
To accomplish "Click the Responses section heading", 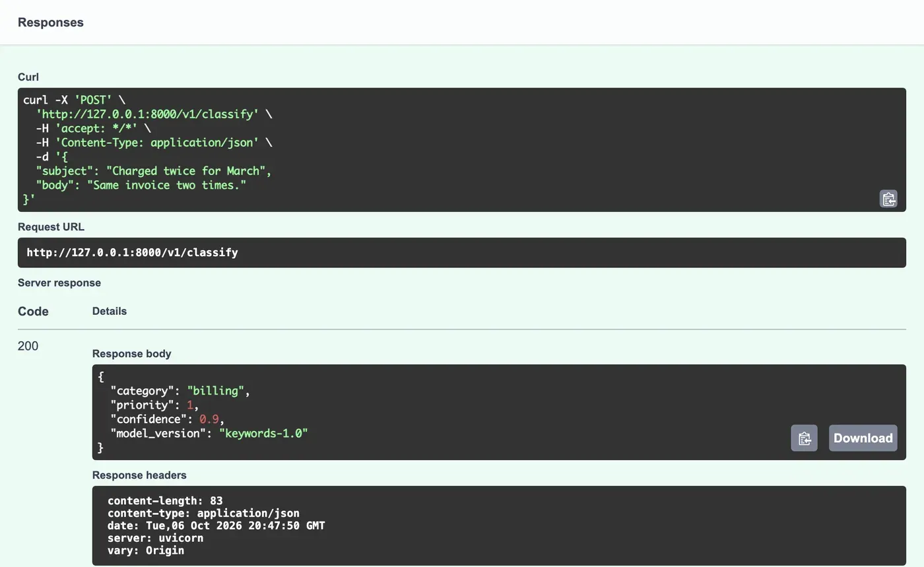I will [x=51, y=22].
